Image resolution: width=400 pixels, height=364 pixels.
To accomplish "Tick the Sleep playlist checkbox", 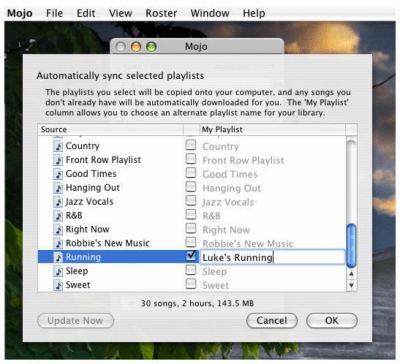I will pyautogui.click(x=191, y=270).
